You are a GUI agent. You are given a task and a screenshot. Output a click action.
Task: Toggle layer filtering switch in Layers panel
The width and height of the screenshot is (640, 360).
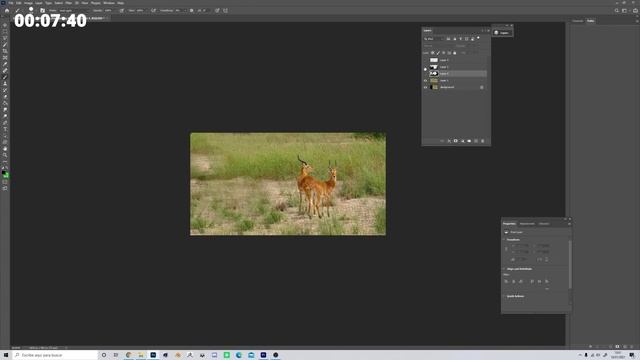pyautogui.click(x=478, y=38)
